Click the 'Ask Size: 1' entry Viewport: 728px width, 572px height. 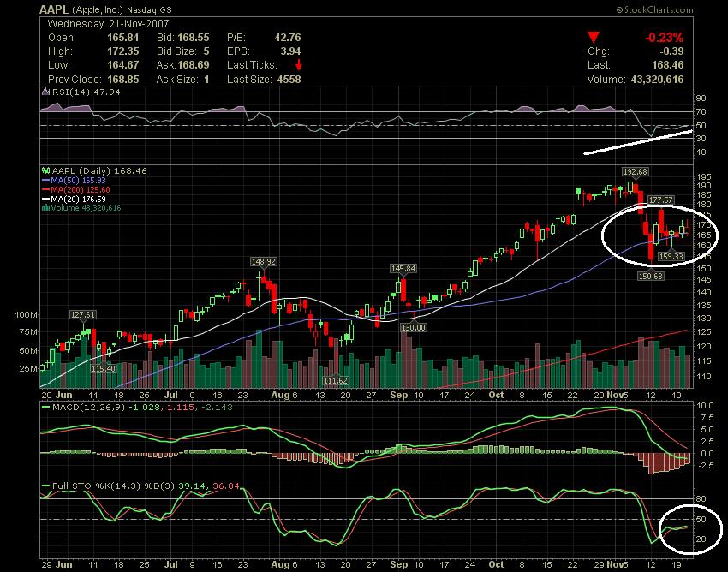(183, 80)
